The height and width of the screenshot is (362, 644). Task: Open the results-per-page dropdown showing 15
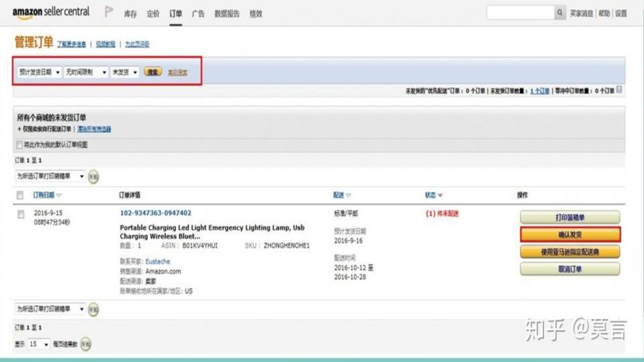coord(39,344)
